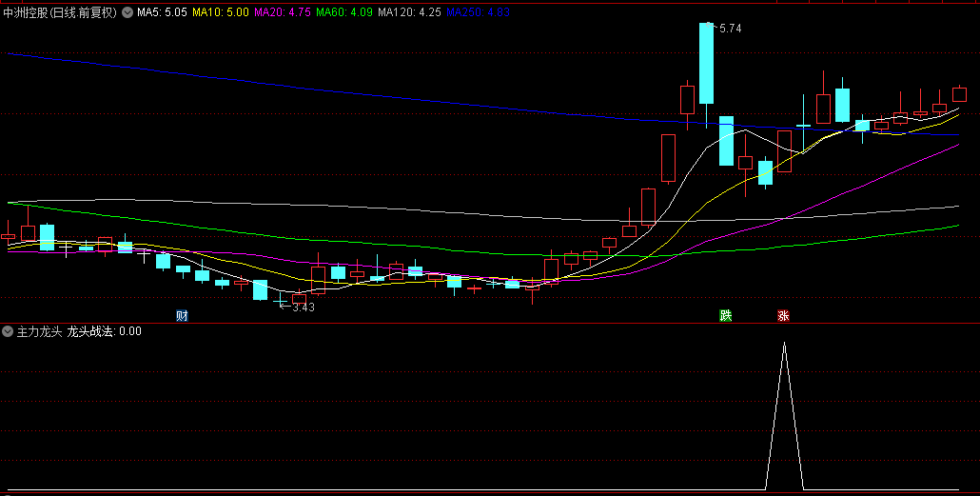This screenshot has width=980, height=496.
Task: Open the main chart indicator dropdown arrow
Action: tap(127, 12)
